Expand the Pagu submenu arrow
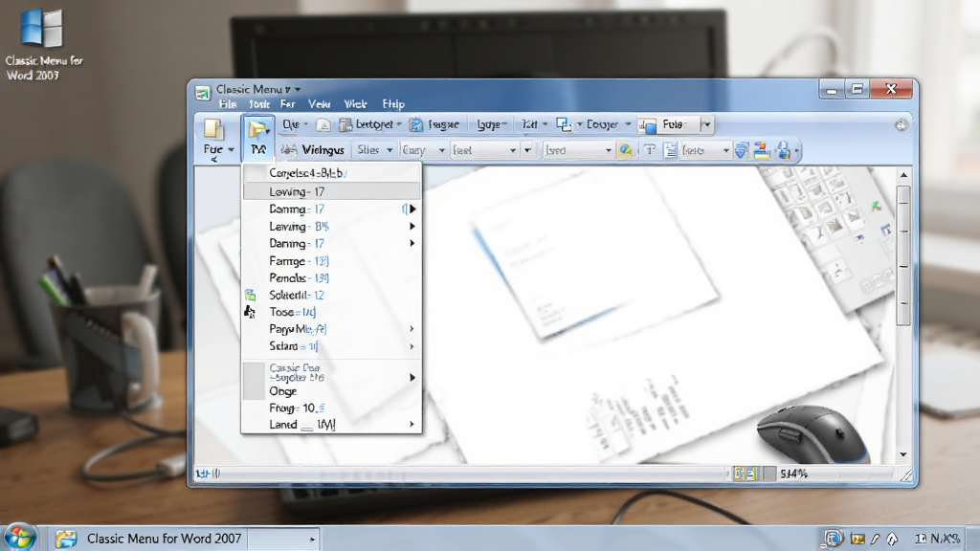This screenshot has width=980, height=551. (412, 329)
